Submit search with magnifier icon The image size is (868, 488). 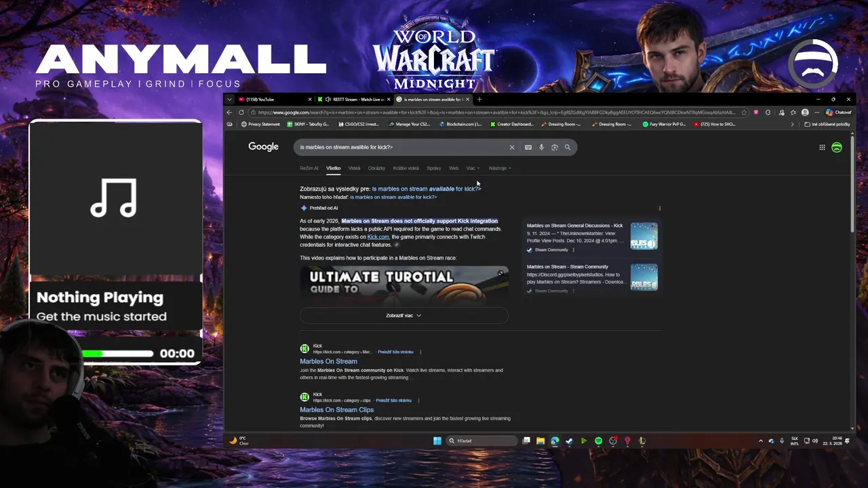coord(568,147)
